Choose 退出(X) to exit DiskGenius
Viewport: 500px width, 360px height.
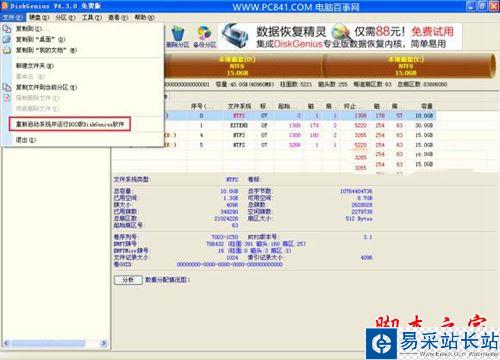pos(83,140)
